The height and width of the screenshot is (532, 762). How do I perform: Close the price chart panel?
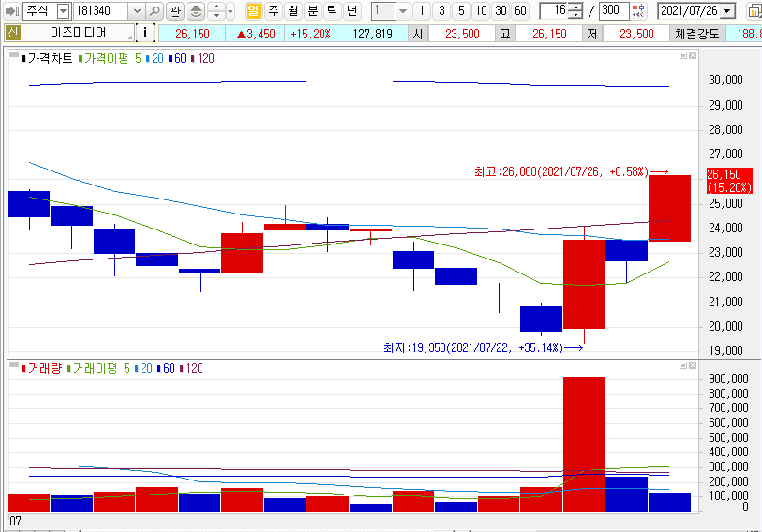pos(693,55)
